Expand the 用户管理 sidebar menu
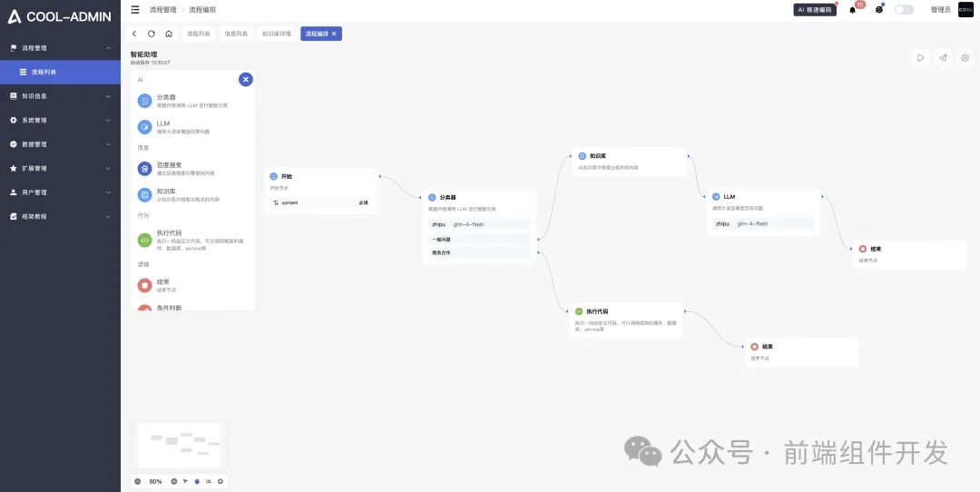 click(60, 192)
